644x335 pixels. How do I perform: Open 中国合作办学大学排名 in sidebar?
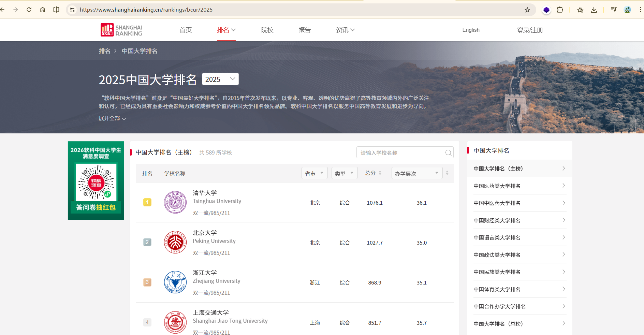519,306
